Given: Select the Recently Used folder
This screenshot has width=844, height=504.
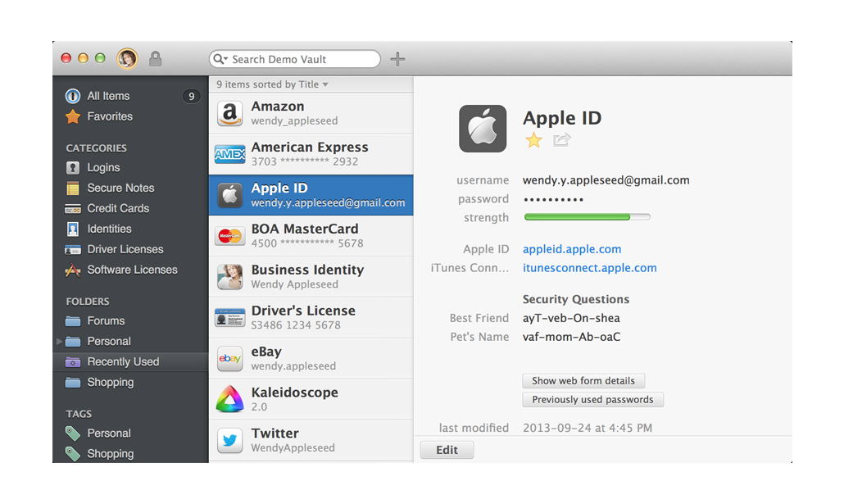Looking at the screenshot, I should coord(123,361).
